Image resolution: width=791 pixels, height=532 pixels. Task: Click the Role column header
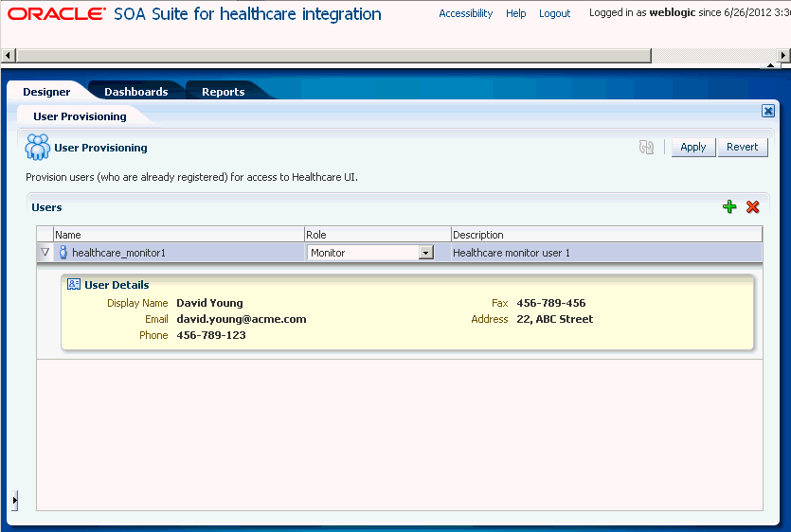pyautogui.click(x=377, y=235)
